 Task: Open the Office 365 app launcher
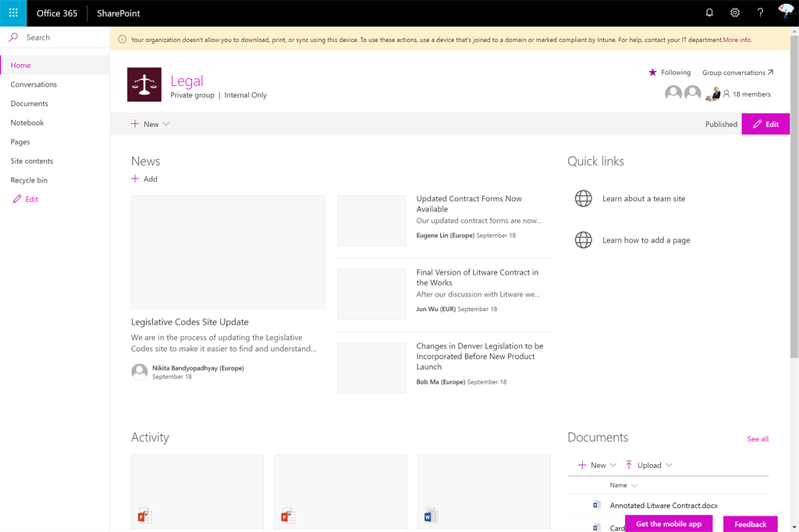pos(13,13)
